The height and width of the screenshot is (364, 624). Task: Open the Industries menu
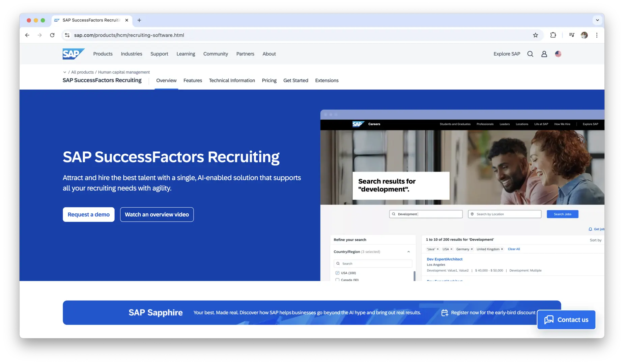pos(132,54)
